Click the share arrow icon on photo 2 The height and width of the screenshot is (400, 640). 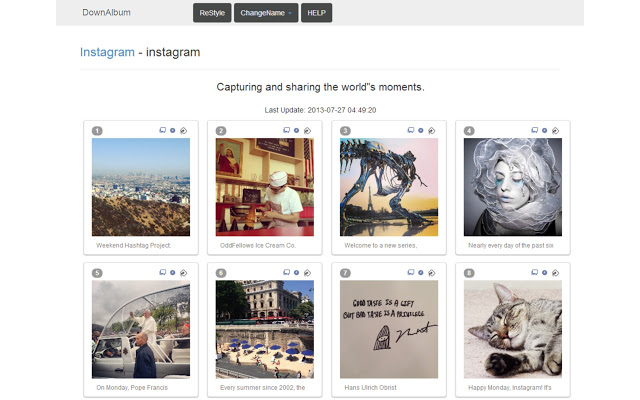pyautogui.click(x=308, y=130)
